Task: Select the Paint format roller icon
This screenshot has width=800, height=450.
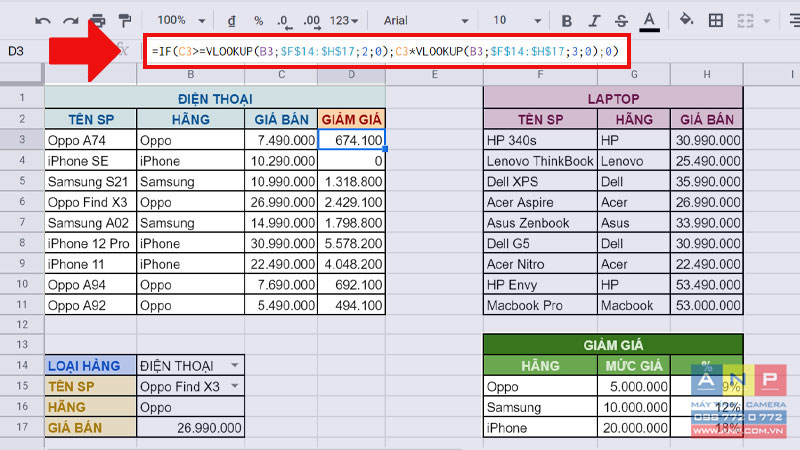Action: (124, 20)
